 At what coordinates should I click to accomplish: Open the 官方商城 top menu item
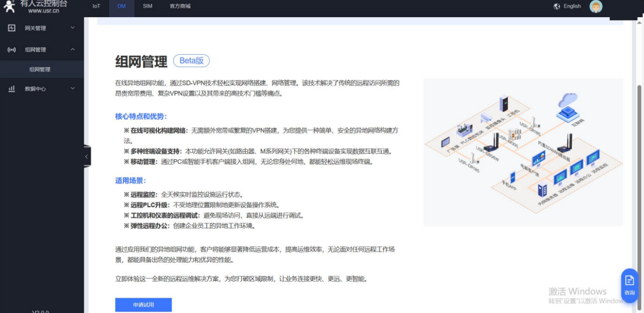click(x=180, y=7)
